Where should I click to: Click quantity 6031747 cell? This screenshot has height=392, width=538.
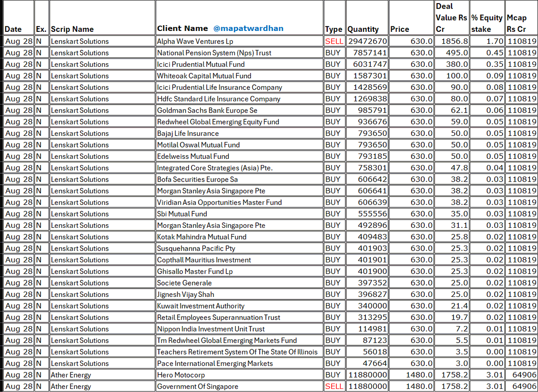click(x=368, y=64)
